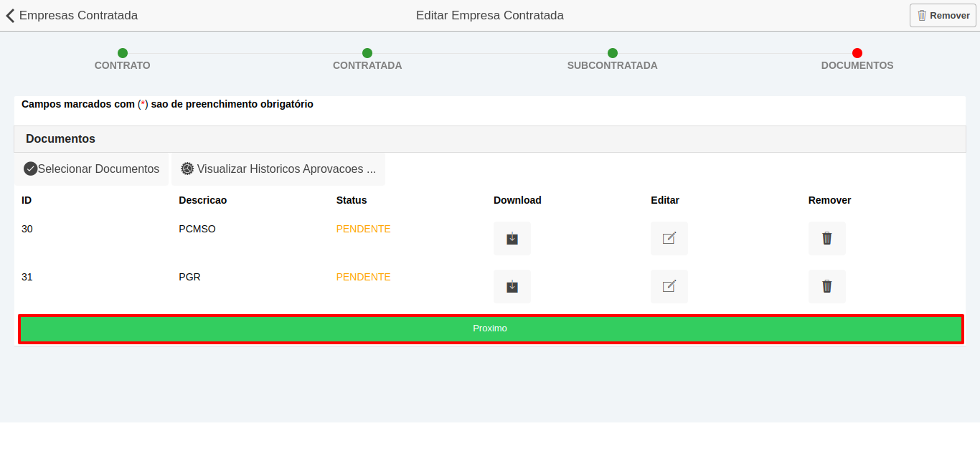980x454 pixels.
Task: Select the red DOCUMENTOS step dot
Action: pos(857,52)
